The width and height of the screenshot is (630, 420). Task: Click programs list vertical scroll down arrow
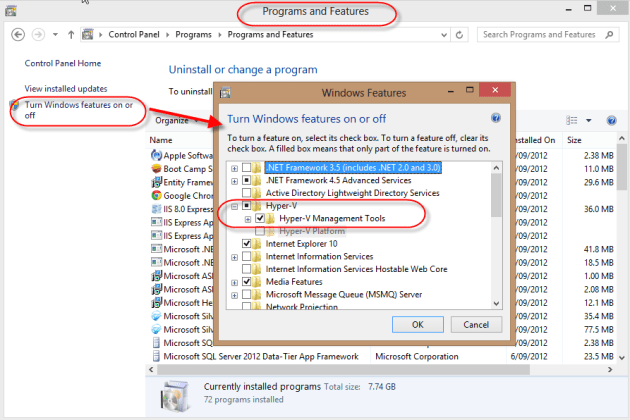pos(622,357)
